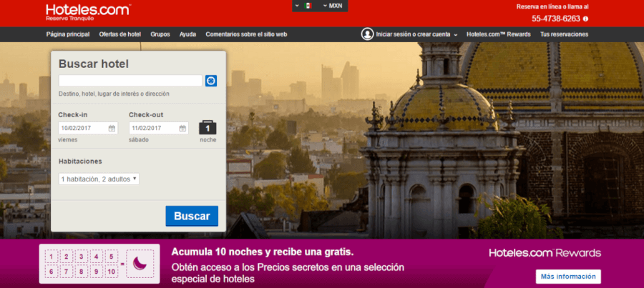Open the Check-in calendar icon
Viewport: 644px width, 288px height.
(x=112, y=129)
